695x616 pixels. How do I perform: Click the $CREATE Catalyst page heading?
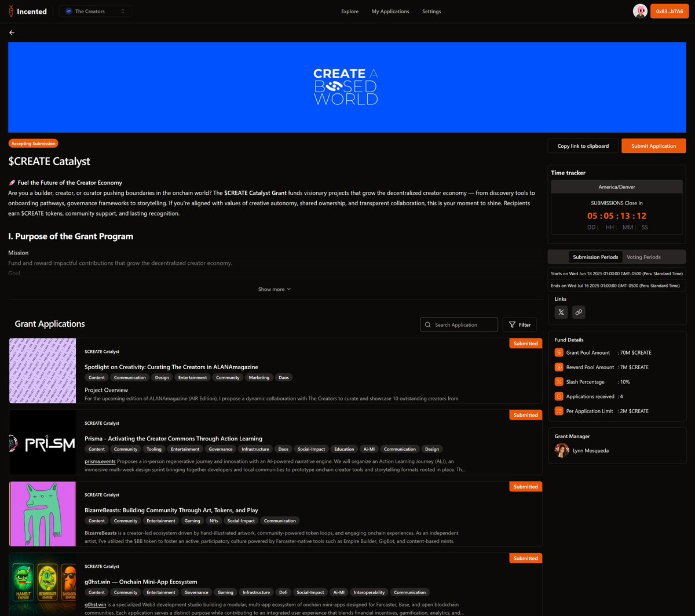(49, 161)
